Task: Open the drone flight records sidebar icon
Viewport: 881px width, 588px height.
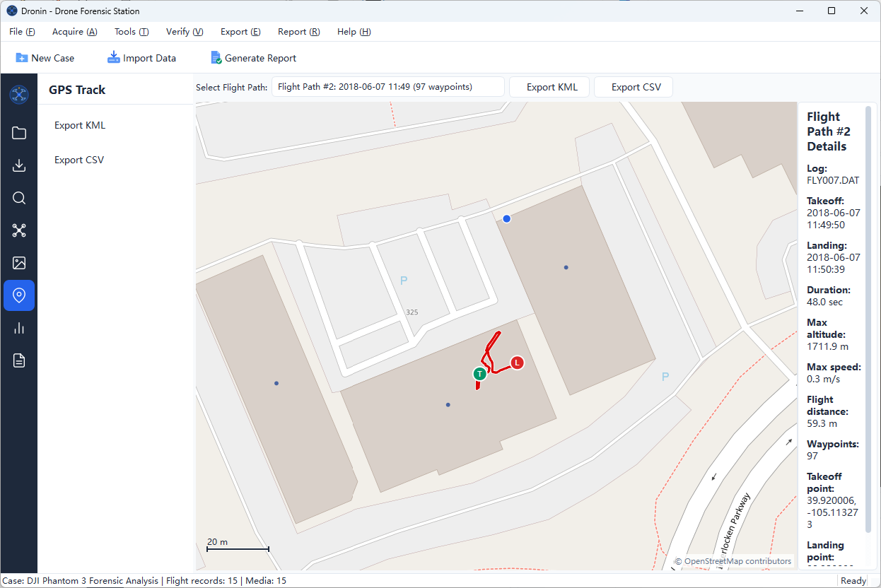Action: [x=19, y=230]
